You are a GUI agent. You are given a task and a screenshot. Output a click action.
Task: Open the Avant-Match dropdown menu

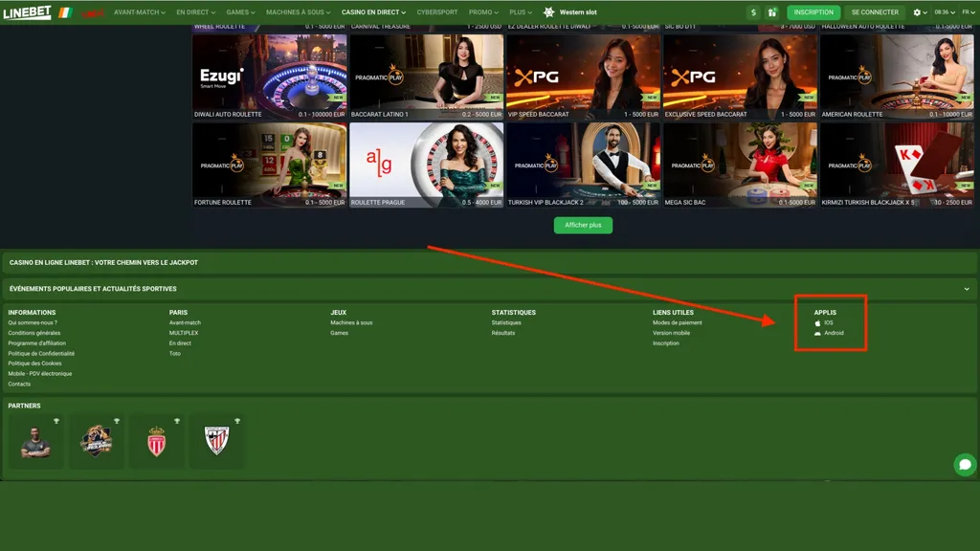click(x=138, y=12)
